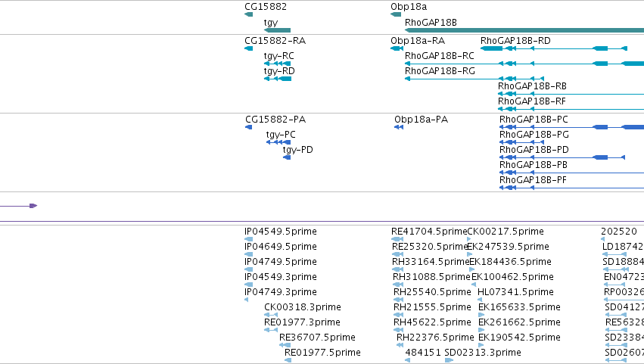Select the RhoGAP18B-RD transcript glyph
This screenshot has height=364, width=644.
click(x=554, y=48)
